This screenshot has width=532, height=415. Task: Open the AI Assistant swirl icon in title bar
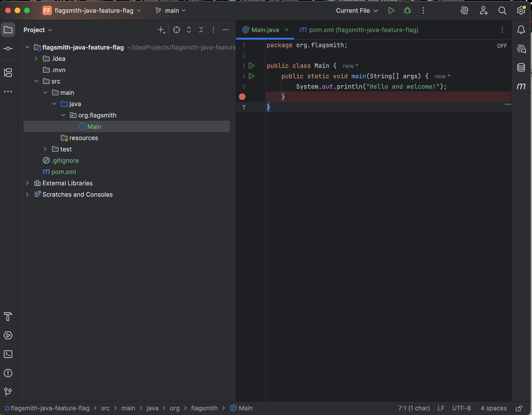465,11
